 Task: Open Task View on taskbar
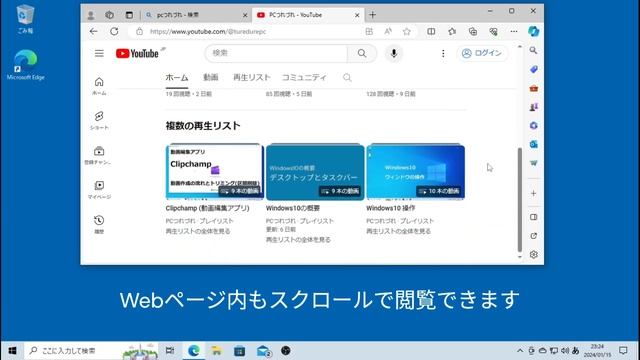170,351
